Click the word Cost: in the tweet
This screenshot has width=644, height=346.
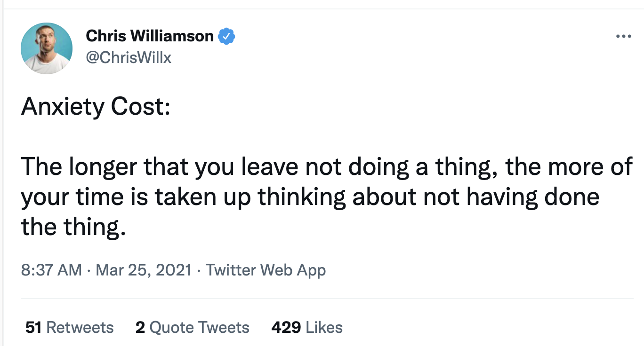point(141,107)
